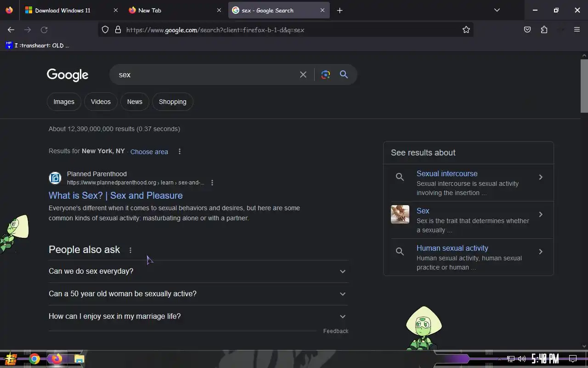Go back to the previous page

[x=11, y=30]
